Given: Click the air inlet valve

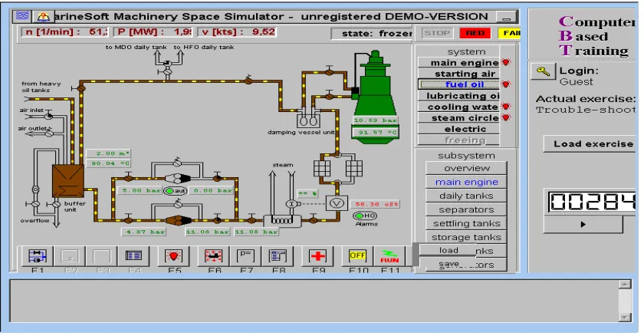Looking at the screenshot, I should [x=49, y=117].
